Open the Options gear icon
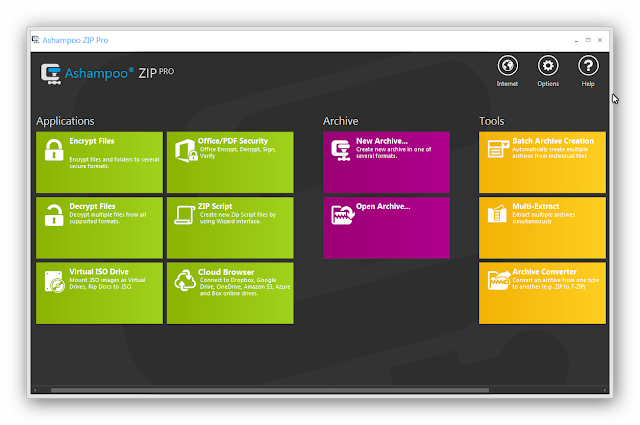 pyautogui.click(x=548, y=66)
